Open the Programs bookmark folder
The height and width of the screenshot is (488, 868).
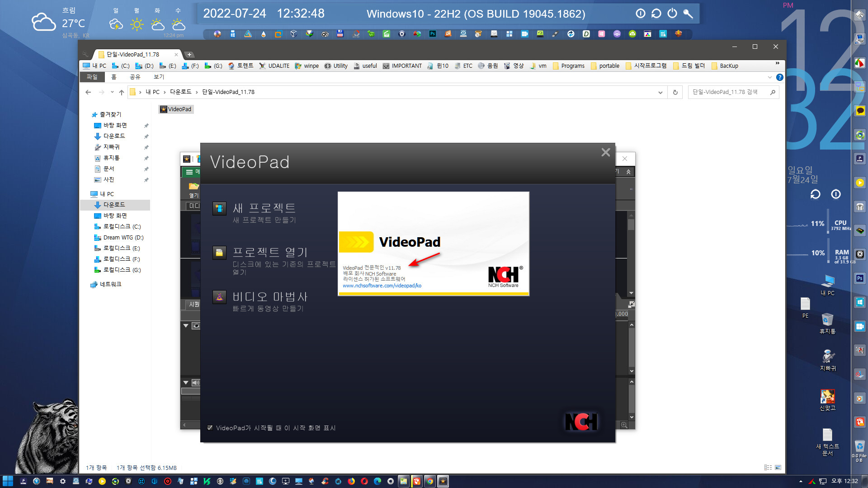coord(569,66)
